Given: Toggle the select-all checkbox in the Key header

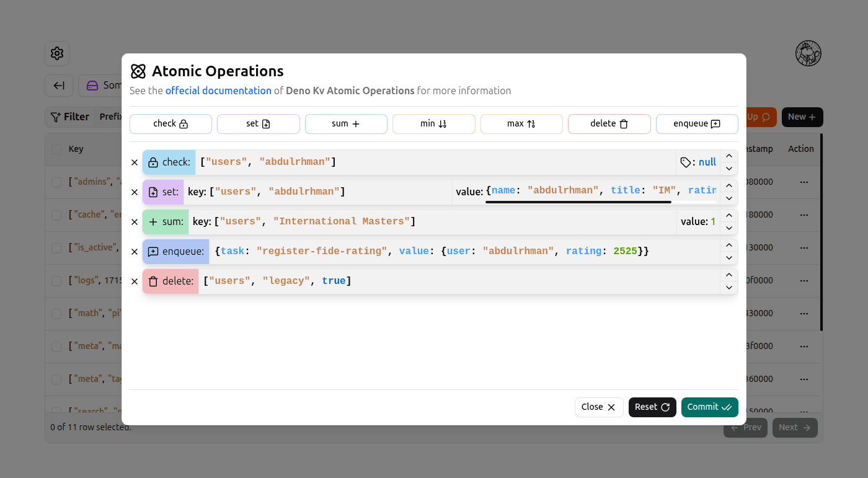Looking at the screenshot, I should (x=55, y=149).
